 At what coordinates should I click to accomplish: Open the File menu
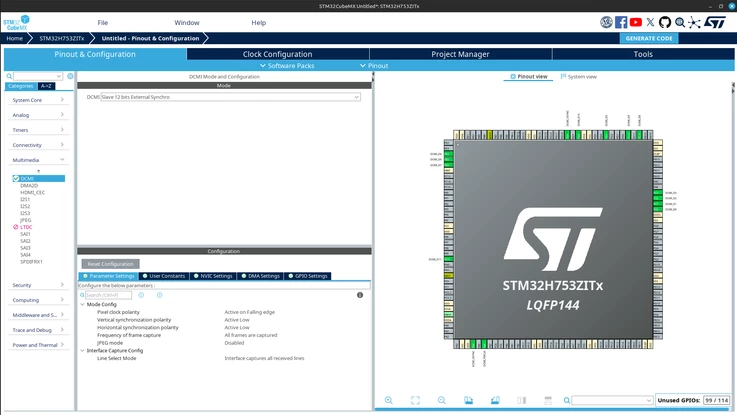102,23
